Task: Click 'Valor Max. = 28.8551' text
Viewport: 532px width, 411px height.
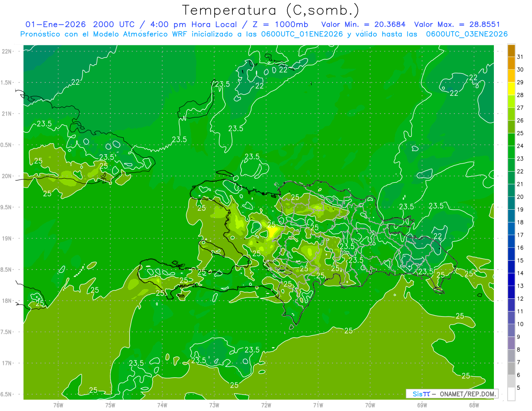Action: [457, 24]
